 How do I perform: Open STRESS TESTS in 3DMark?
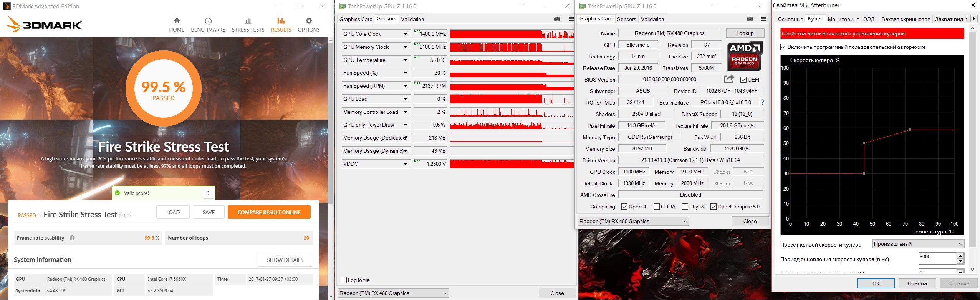(x=248, y=25)
